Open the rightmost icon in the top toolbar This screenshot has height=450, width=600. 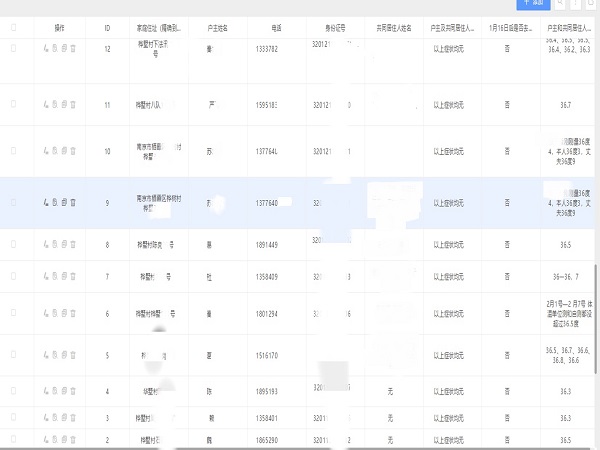pyautogui.click(x=591, y=4)
